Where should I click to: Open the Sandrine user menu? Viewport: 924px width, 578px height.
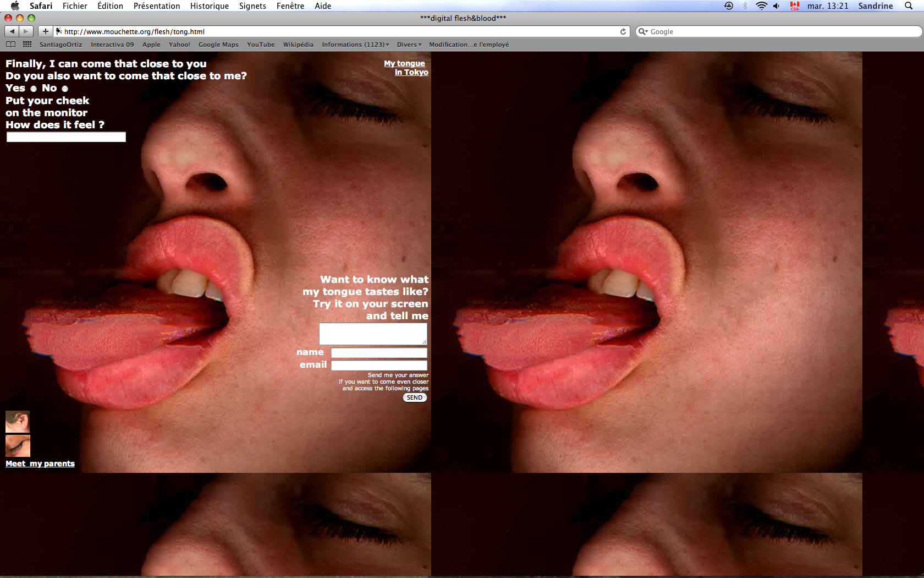(x=876, y=6)
